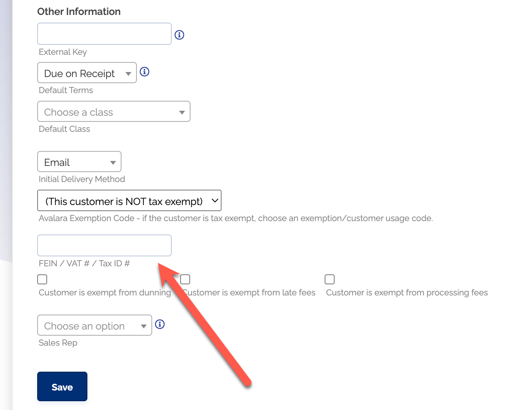Enable the exempt from dunning checkbox

point(42,279)
